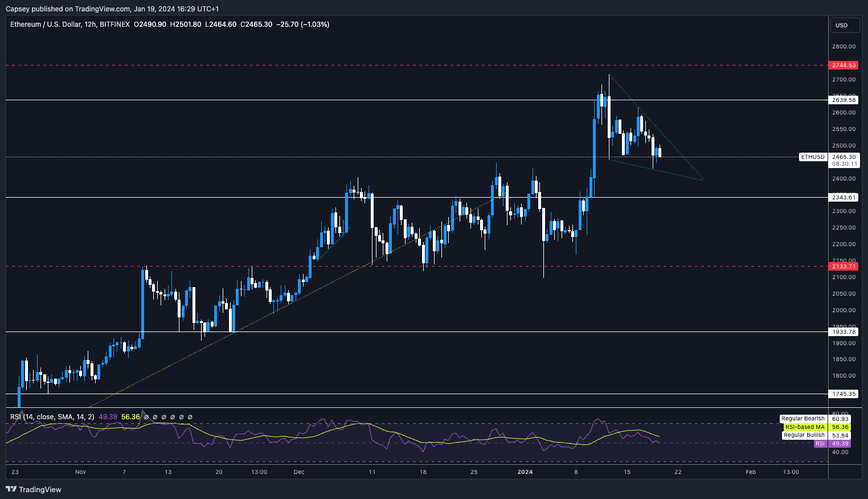The height and width of the screenshot is (499, 868).
Task: Select the red 2133.71 price level tag
Action: point(844,266)
